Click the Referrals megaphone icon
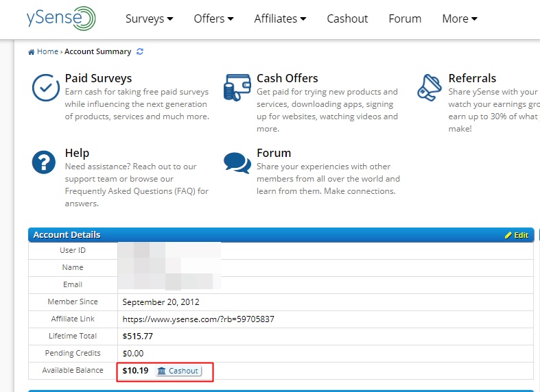The height and width of the screenshot is (392, 540). (429, 88)
